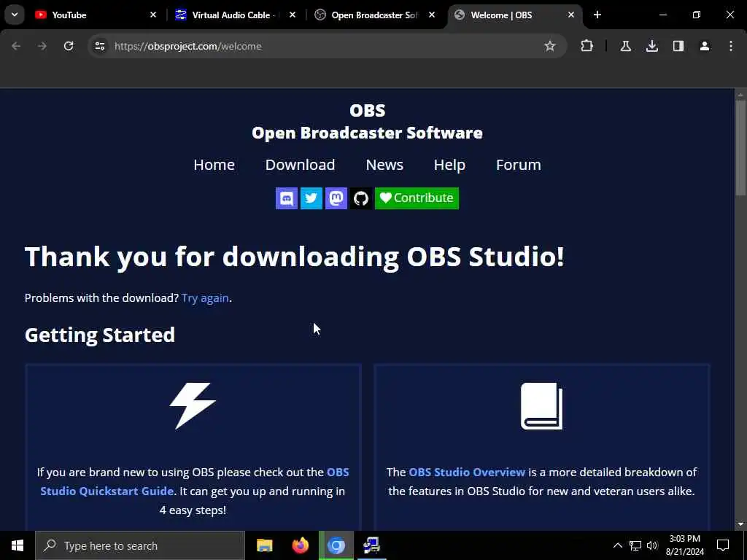This screenshot has height=560, width=747.
Task: Open the OBS GitHub icon link
Action: [360, 198]
